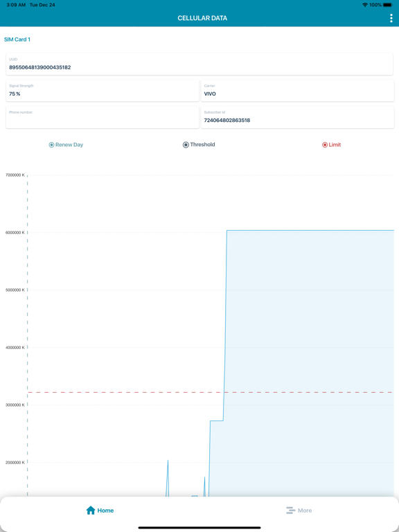Toggle the Threshold legend marker

click(x=186, y=145)
